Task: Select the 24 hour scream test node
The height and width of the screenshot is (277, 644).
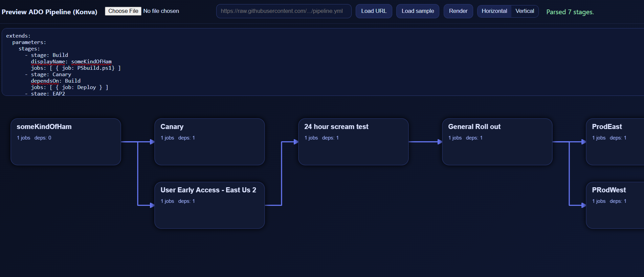Action: coord(353,142)
